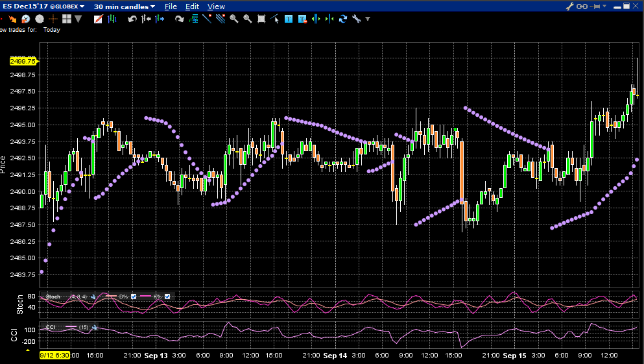Click the title bar pushpin icon

(595, 6)
